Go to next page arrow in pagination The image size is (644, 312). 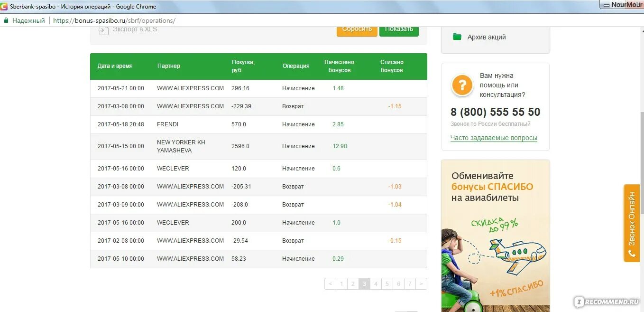421,284
